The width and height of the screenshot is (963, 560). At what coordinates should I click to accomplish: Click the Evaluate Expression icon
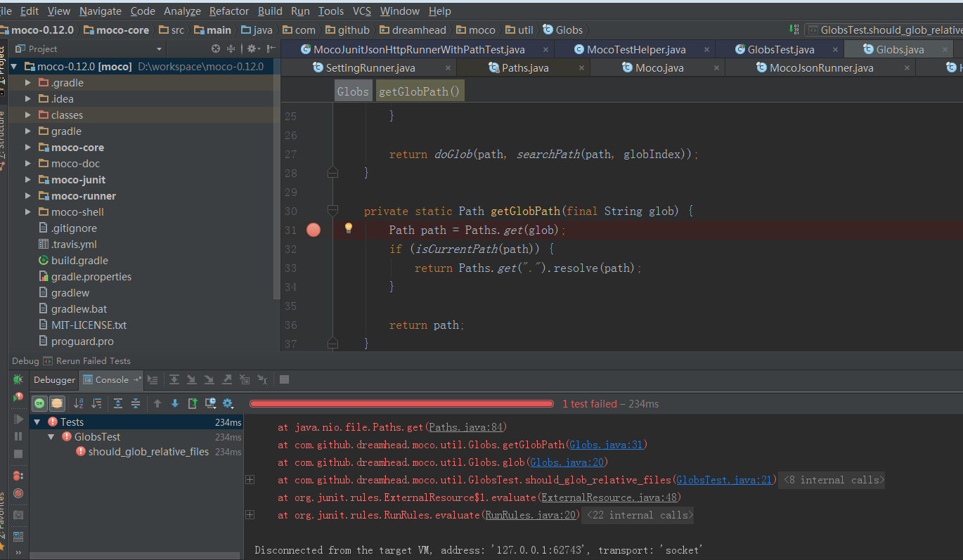[283, 379]
